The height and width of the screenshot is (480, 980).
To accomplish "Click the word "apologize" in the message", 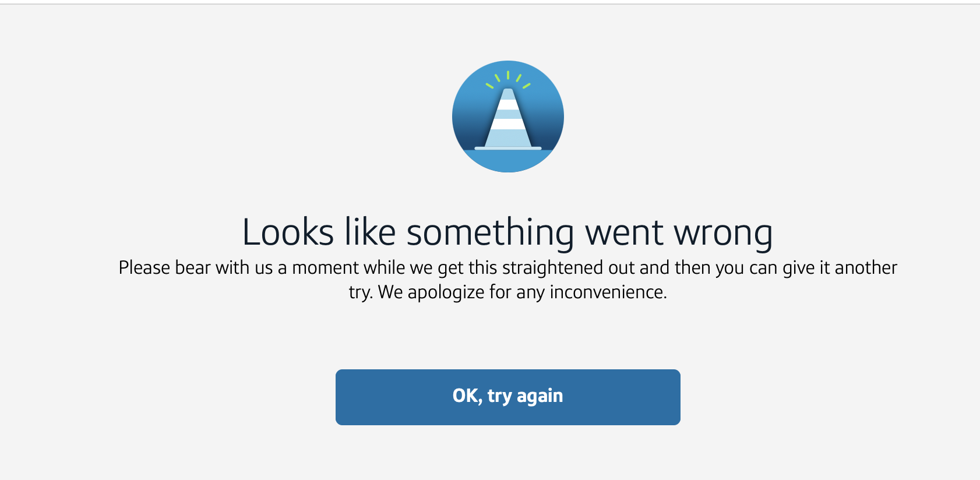I will (x=446, y=292).
